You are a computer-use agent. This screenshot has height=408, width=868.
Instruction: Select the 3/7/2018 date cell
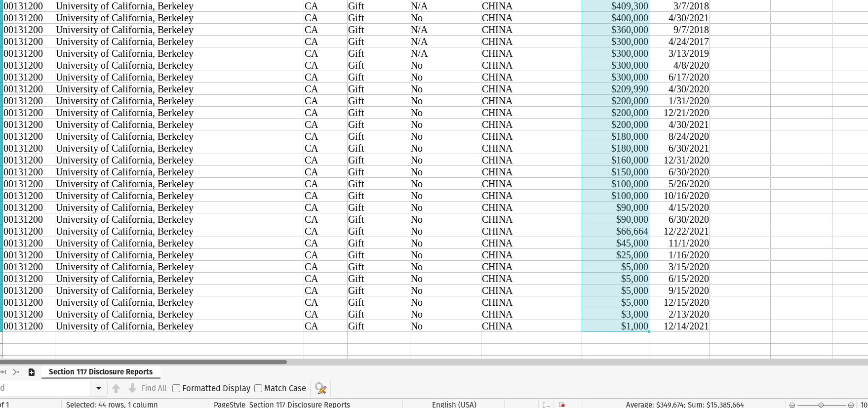click(679, 6)
